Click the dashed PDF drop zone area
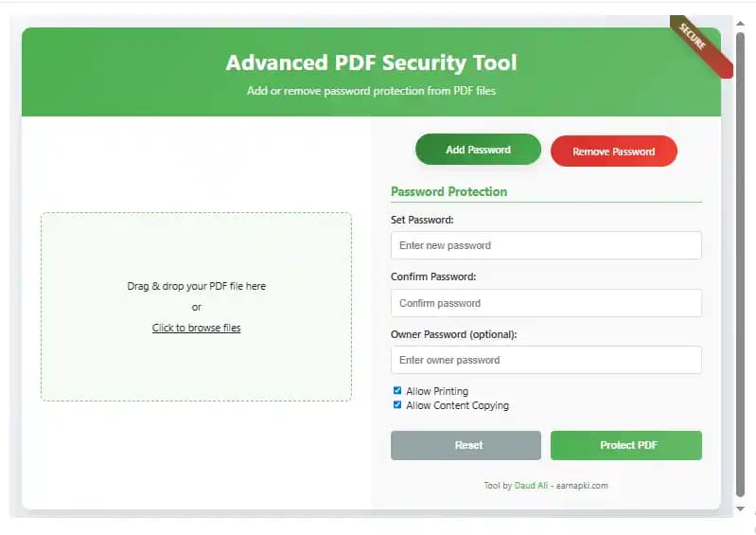756x535 pixels. tap(196, 369)
